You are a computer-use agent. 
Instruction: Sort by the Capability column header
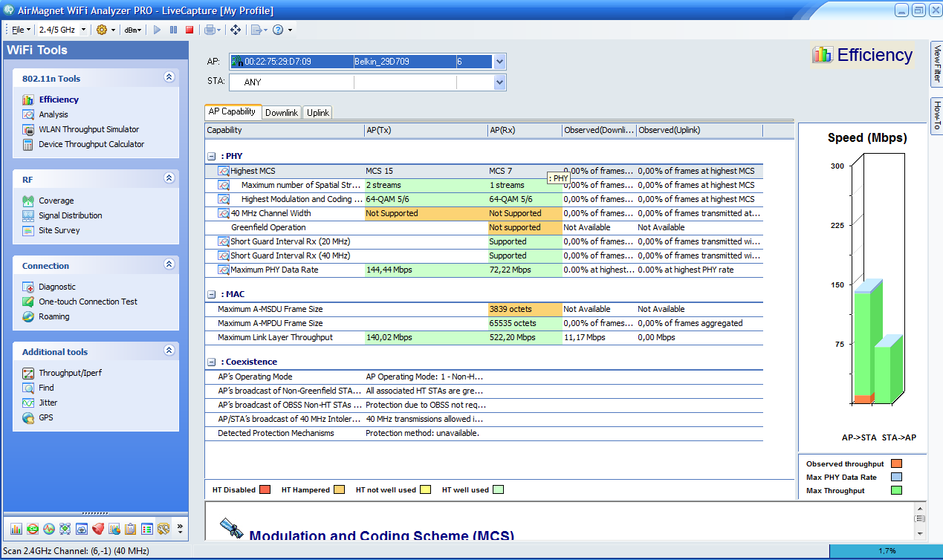[285, 131]
